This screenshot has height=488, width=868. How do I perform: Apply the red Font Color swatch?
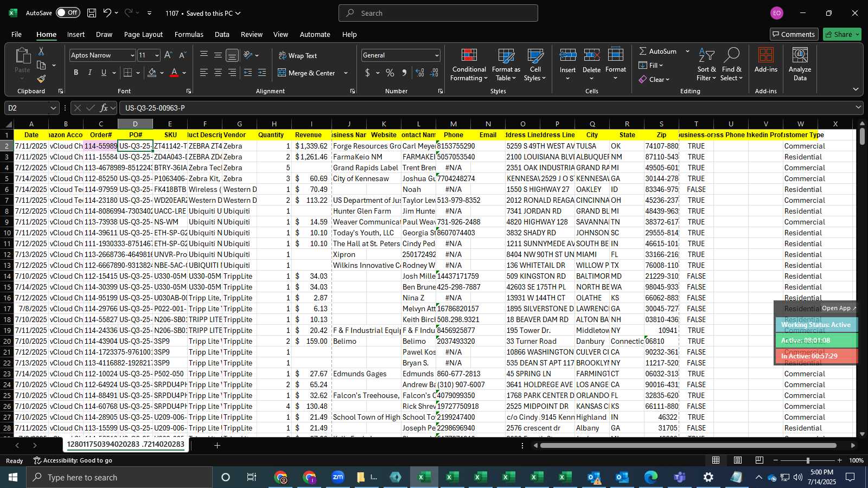[174, 73]
